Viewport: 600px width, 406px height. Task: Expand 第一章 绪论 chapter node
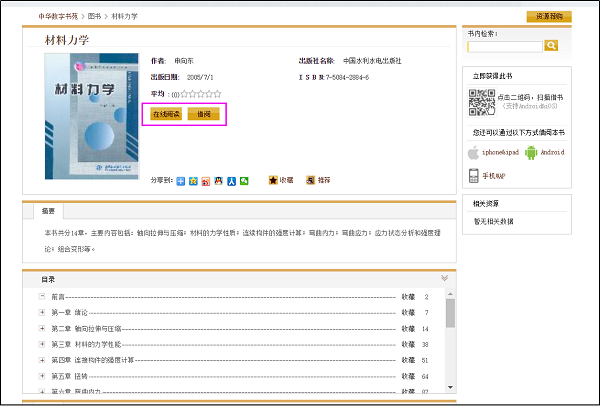[42, 313]
